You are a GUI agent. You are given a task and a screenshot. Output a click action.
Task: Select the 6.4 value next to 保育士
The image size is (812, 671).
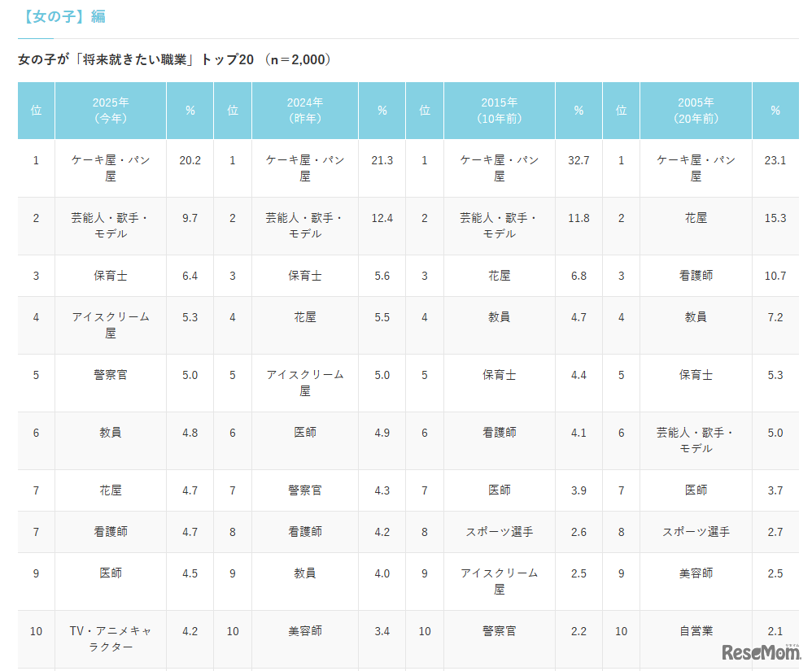point(190,276)
